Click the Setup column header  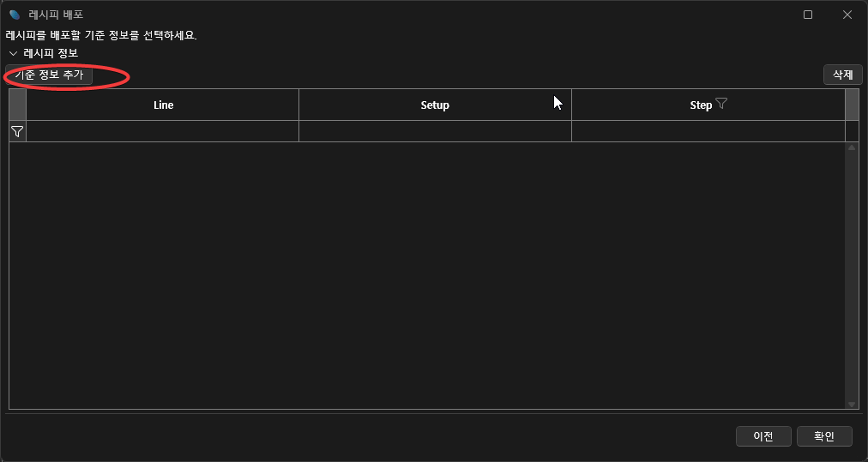(435, 105)
